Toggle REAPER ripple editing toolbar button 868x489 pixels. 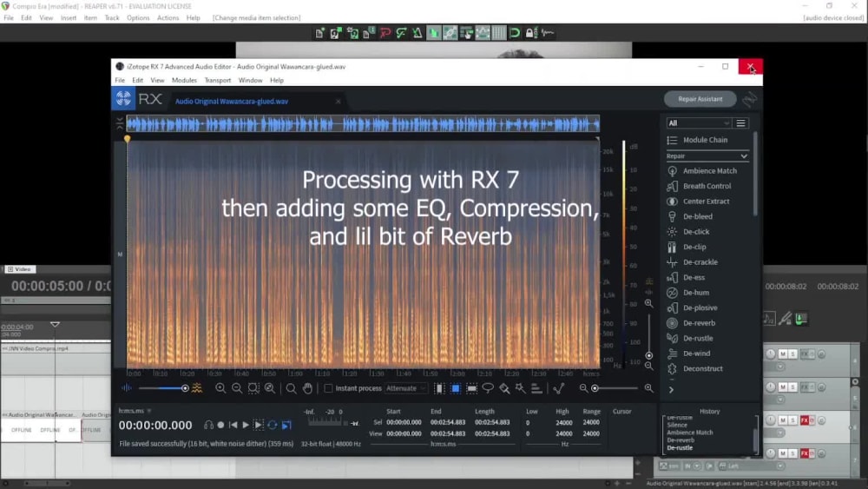tap(466, 33)
